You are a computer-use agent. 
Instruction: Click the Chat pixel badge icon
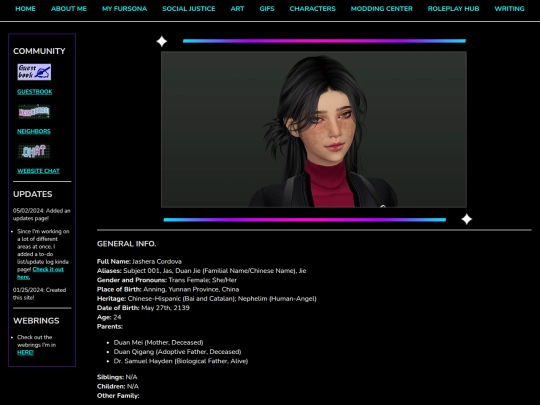point(34,151)
